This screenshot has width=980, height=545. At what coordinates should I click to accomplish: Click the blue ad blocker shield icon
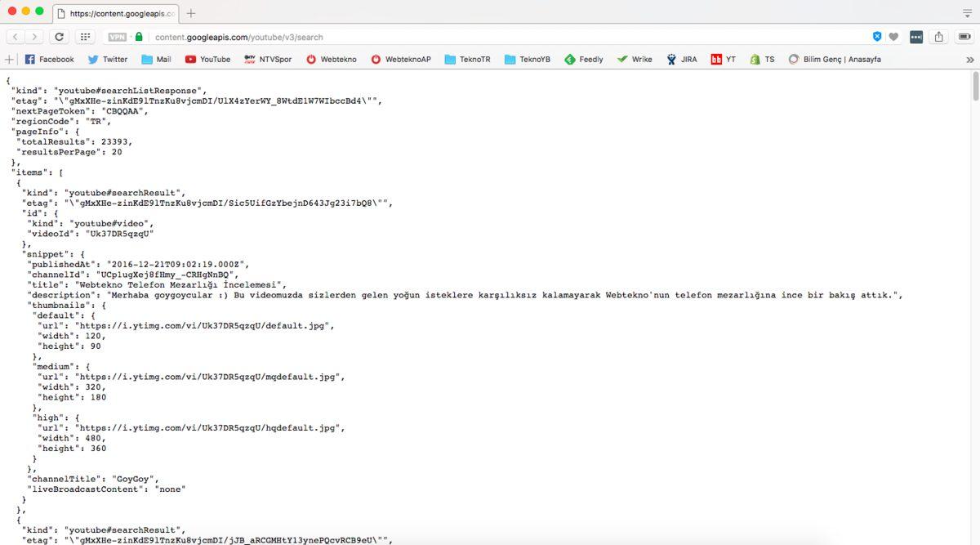point(877,37)
